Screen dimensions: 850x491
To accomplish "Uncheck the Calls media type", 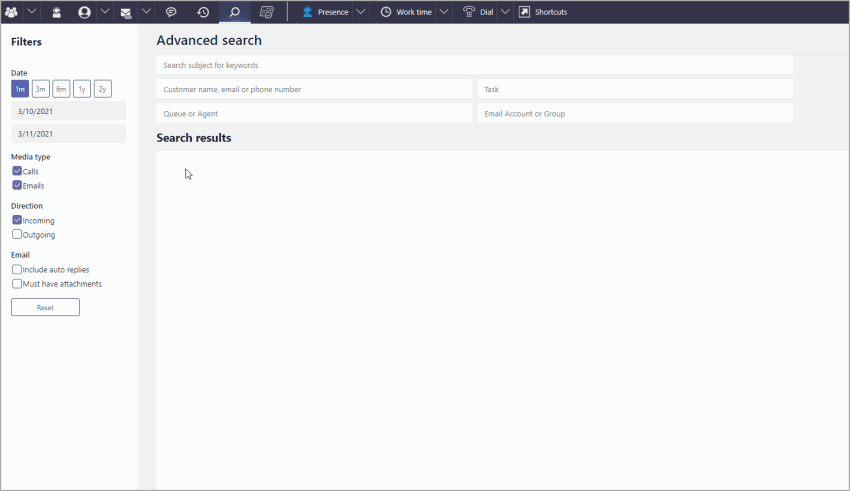I will 17,171.
